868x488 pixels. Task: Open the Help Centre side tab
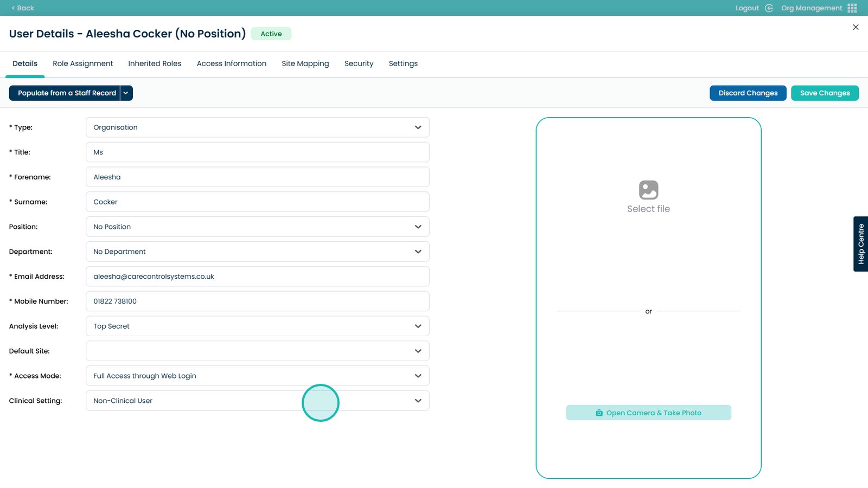pos(860,244)
